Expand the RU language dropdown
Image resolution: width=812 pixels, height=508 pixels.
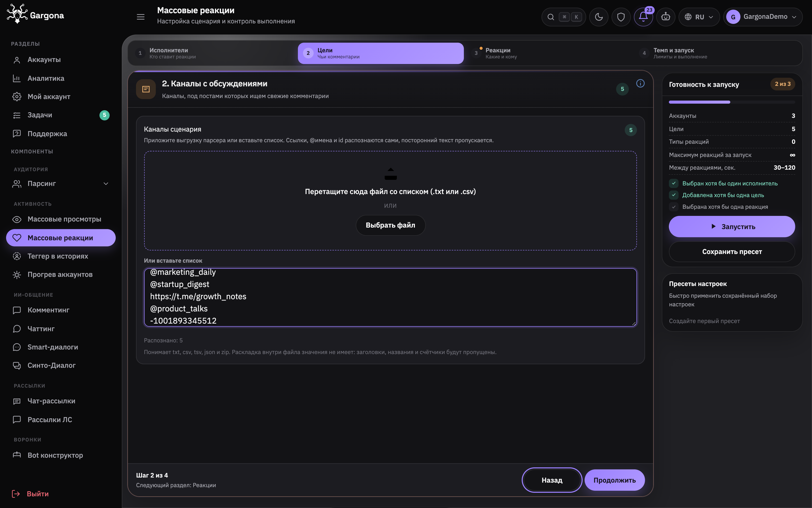tap(699, 17)
